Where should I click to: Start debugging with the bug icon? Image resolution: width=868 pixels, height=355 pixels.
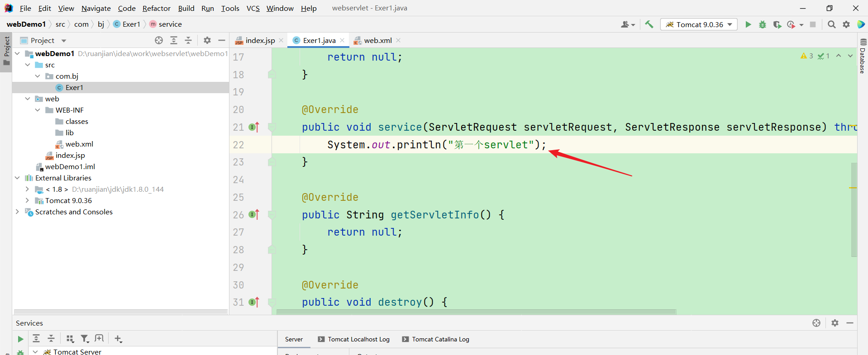tap(763, 24)
